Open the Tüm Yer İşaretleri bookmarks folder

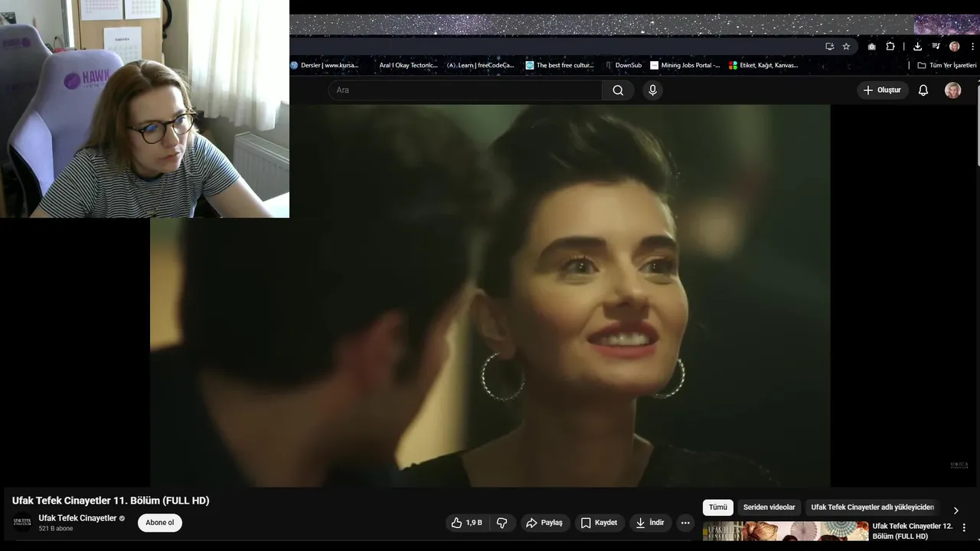pyautogui.click(x=947, y=65)
